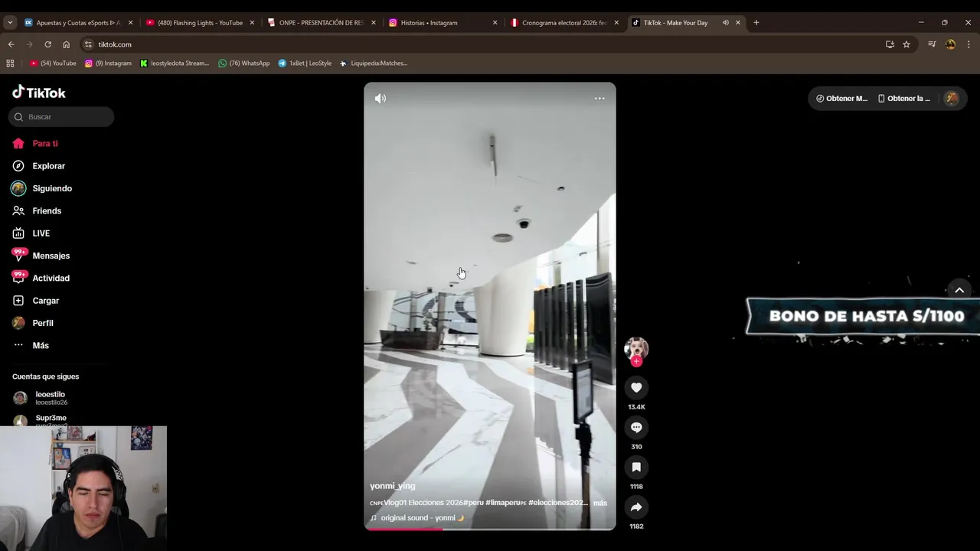
Task: Open the apps grid in bookmarks bar
Action: [x=10, y=64]
